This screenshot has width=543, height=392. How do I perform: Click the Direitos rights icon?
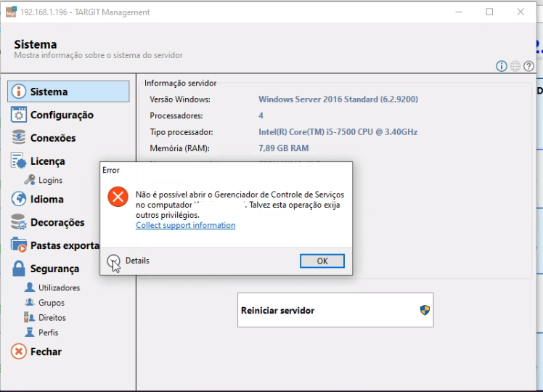pos(30,317)
